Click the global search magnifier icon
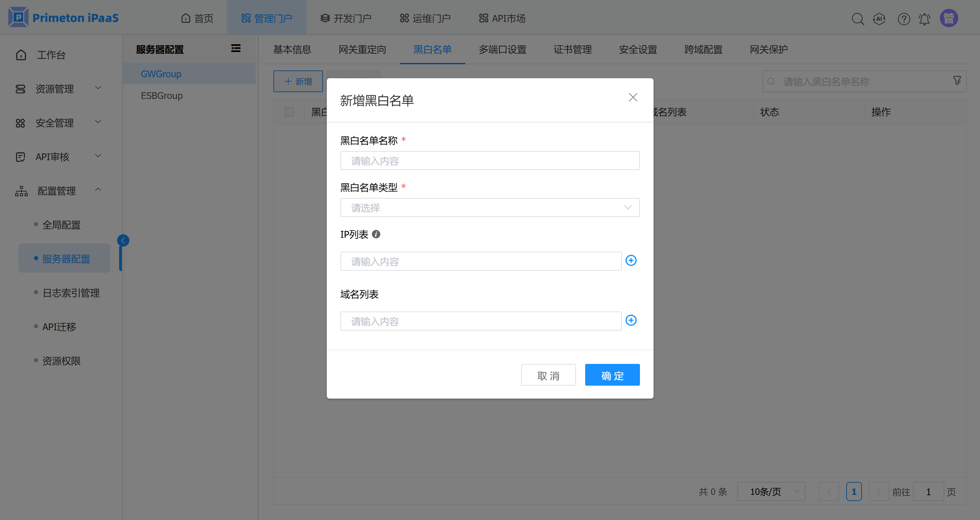 pyautogui.click(x=857, y=19)
